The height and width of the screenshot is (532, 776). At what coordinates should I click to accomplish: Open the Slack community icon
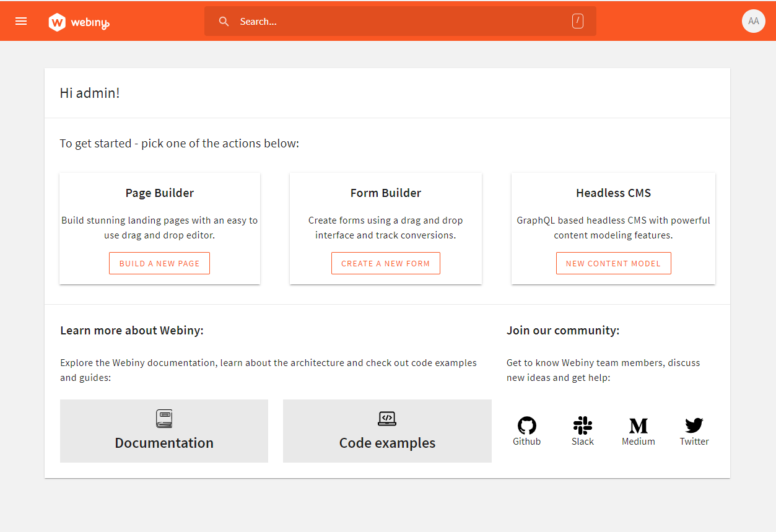[582, 425]
